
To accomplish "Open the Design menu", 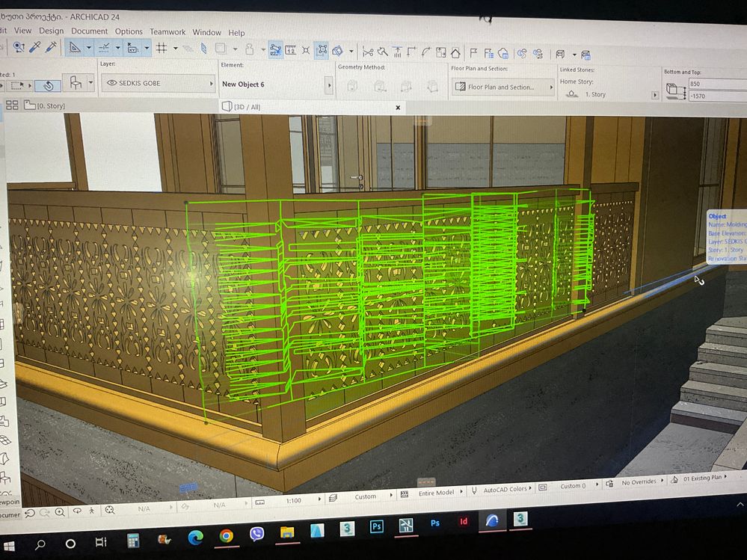I will pos(51,31).
